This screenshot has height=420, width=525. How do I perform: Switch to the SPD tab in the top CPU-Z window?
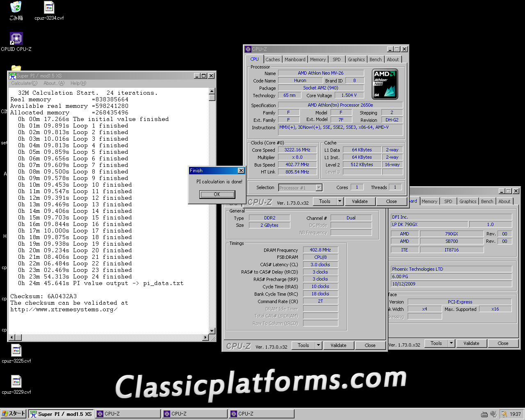(337, 59)
